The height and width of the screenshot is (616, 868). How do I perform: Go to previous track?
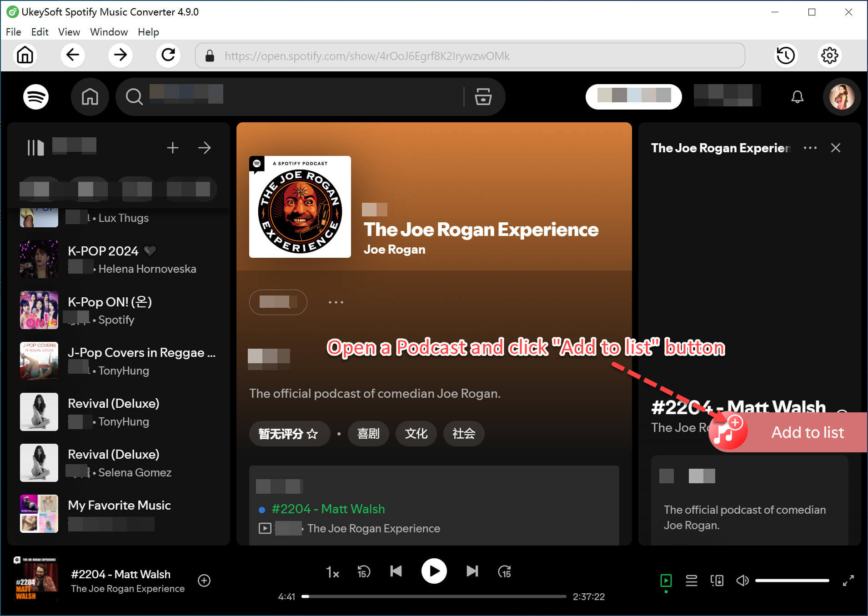pos(396,571)
